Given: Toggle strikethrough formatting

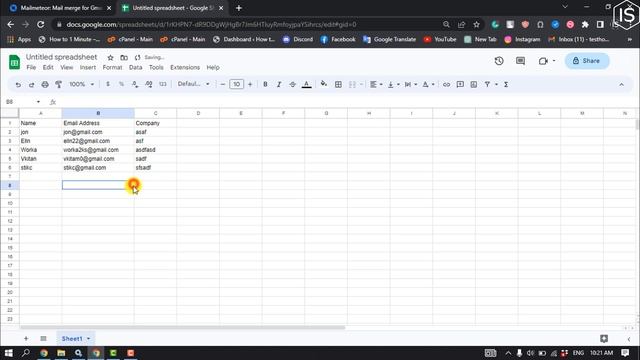Looking at the screenshot, I should (x=293, y=84).
